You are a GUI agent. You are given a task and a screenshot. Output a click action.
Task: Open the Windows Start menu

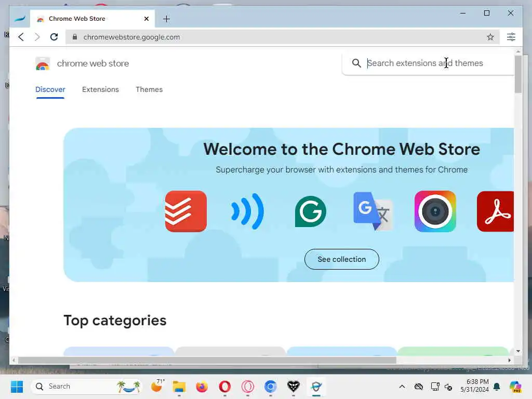(x=17, y=387)
